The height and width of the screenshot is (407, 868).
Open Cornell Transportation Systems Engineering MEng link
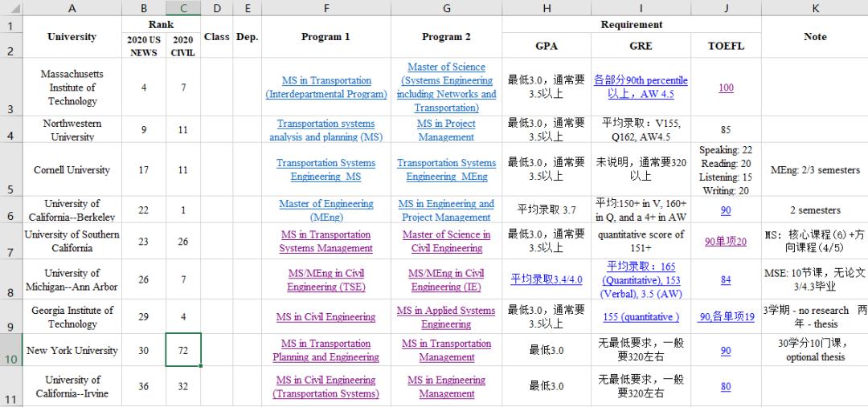point(446,169)
